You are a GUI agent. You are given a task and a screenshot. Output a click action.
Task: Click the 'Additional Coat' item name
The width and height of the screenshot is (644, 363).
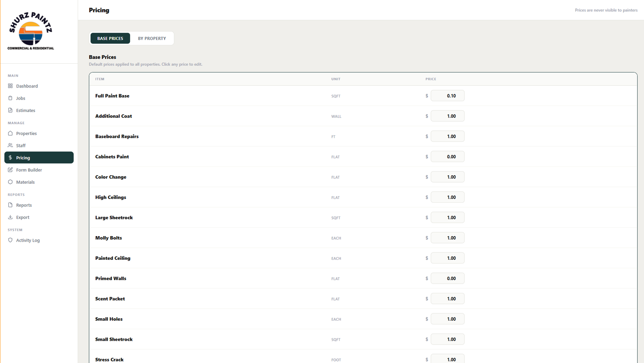pyautogui.click(x=114, y=116)
